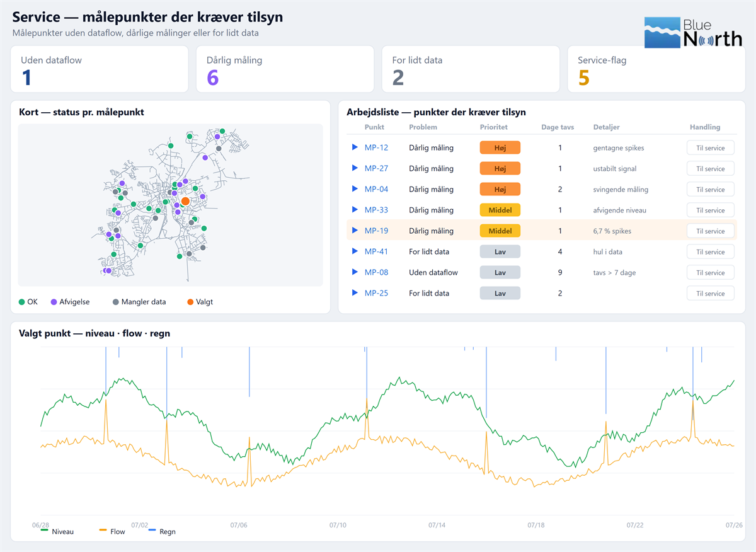Click the 'afvigende niveau' detail text
This screenshot has width=756, height=552.
click(x=620, y=210)
